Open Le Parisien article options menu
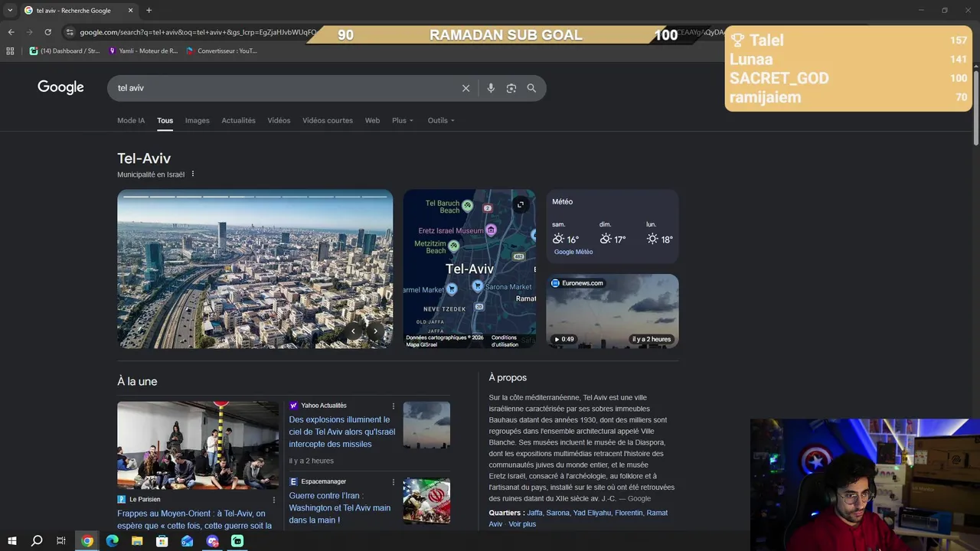 point(274,500)
